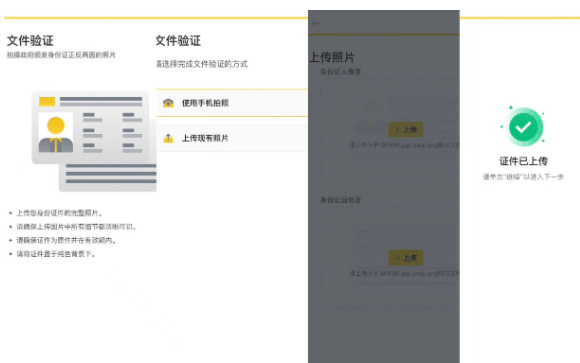
Task: Select the 身份证人像面 label
Action: coord(340,72)
